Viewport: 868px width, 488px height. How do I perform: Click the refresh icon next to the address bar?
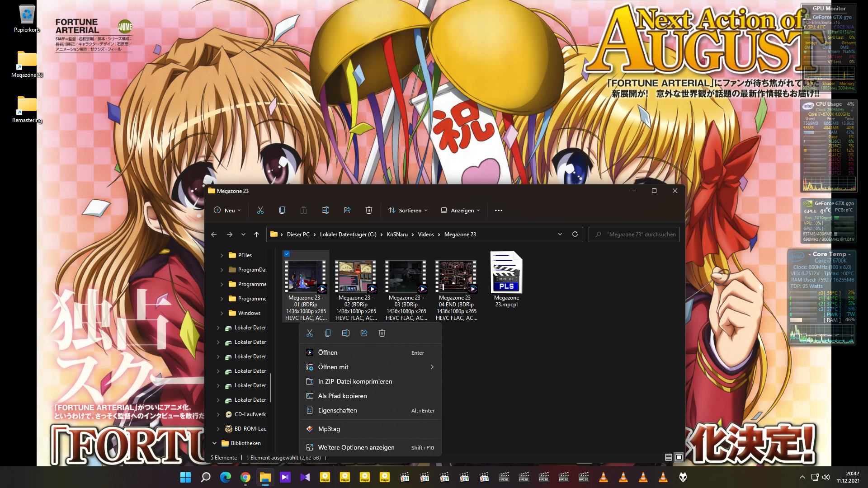point(575,234)
